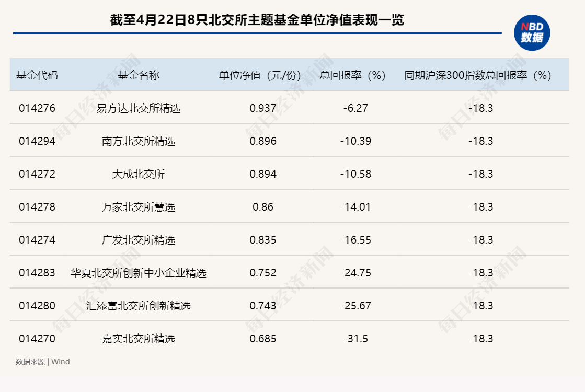Click the return value -10.58

click(355, 174)
